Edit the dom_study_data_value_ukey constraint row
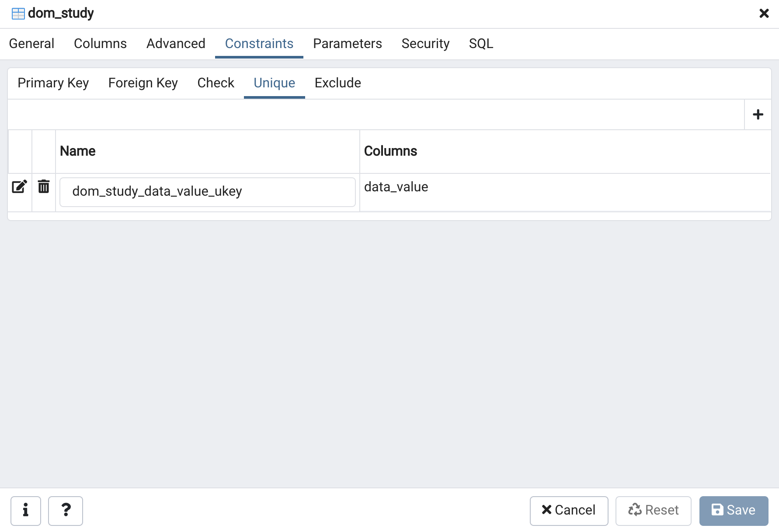Image resolution: width=779 pixels, height=532 pixels. click(19, 187)
